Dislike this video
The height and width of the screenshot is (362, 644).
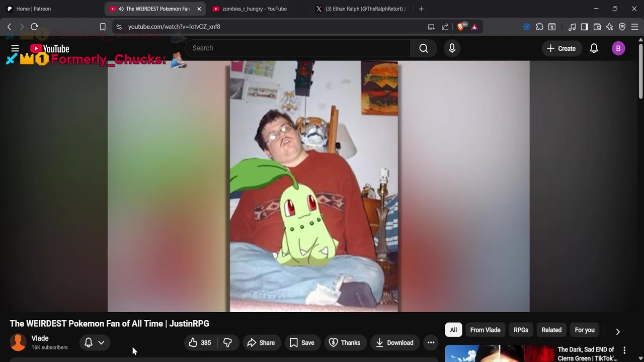227,343
